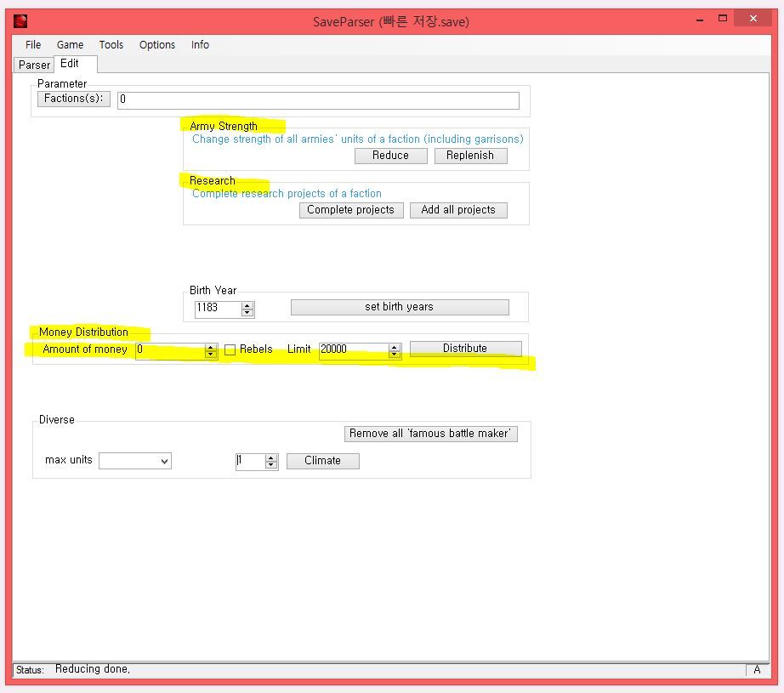
Task: Click the 'Reducing done.' status text
Action: point(93,669)
